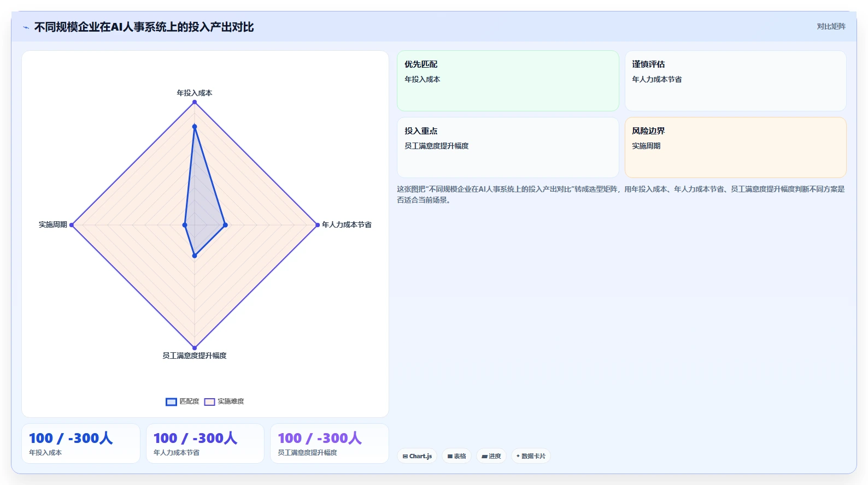The width and height of the screenshot is (868, 485).
Task: Open the 谨慎评估 matrix card
Action: pos(736,81)
